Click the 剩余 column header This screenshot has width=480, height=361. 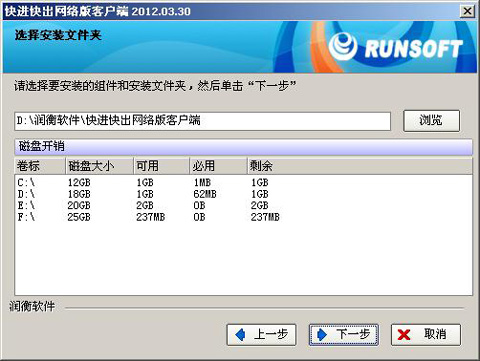tap(360, 166)
